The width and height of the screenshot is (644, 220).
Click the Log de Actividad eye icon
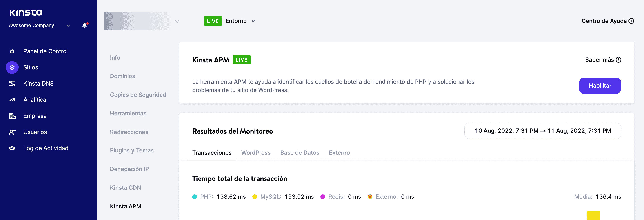[12, 148]
